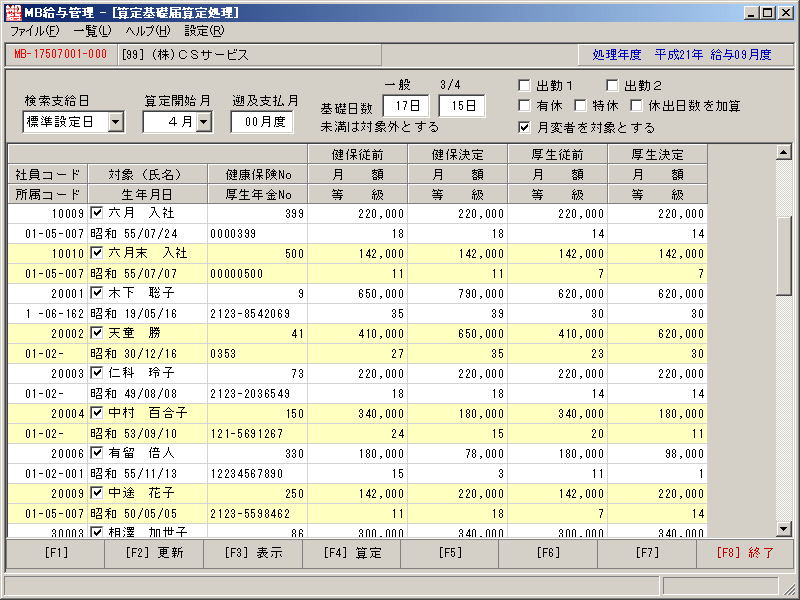
Task: Click the 処理年度 平成21年 給与09月度 label
Action: click(682, 55)
